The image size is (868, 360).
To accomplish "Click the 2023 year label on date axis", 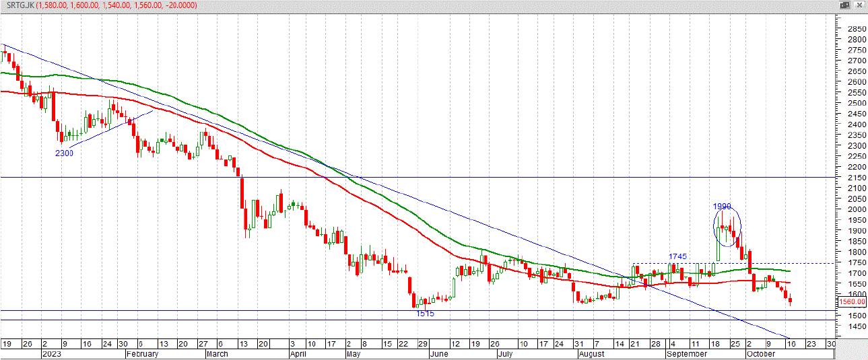I will (x=52, y=353).
